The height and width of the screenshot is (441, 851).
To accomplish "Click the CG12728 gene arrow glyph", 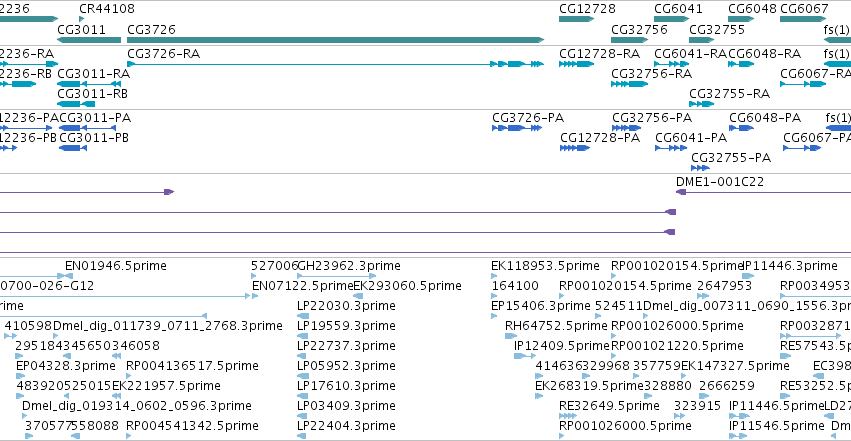I will (x=576, y=19).
